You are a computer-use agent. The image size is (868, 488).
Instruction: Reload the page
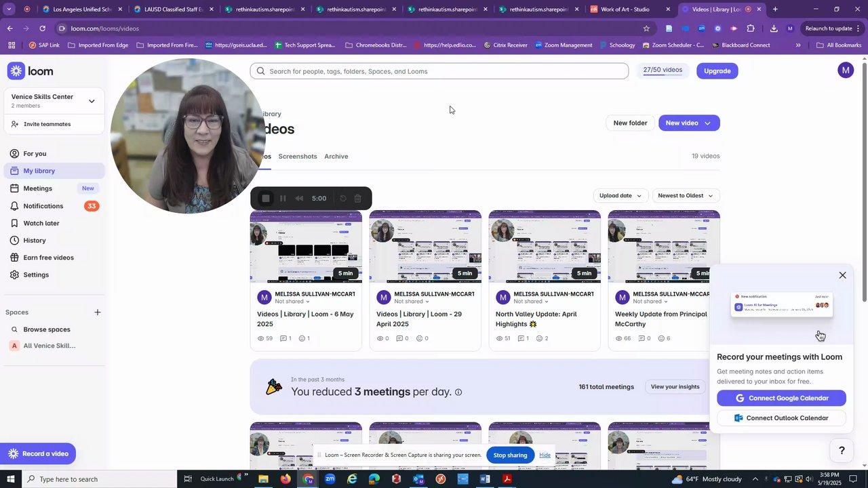click(42, 28)
